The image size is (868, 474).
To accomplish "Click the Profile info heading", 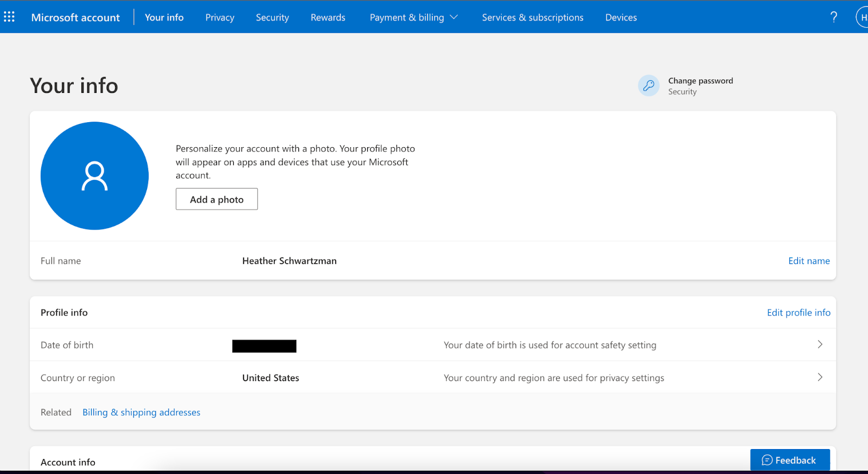I will 64,312.
